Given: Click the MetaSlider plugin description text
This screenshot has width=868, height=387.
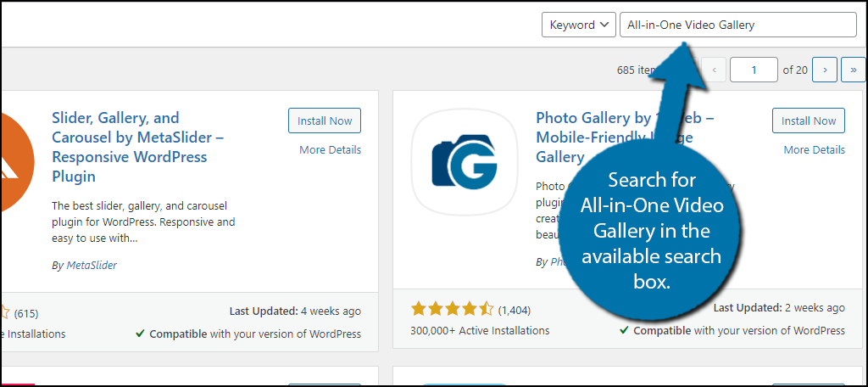Looking at the screenshot, I should [143, 222].
